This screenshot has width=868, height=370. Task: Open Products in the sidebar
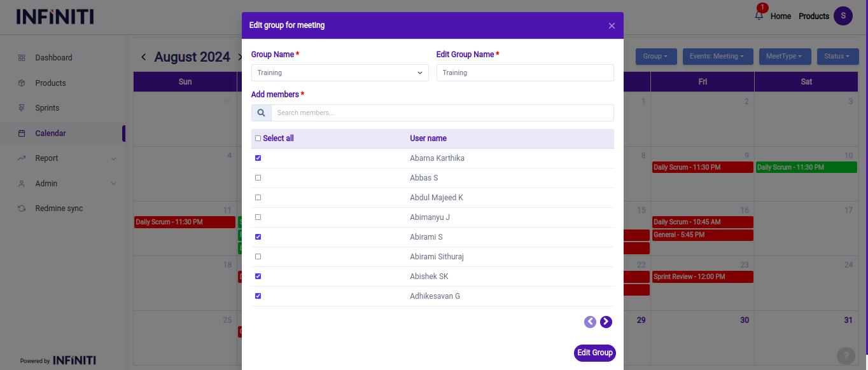50,83
